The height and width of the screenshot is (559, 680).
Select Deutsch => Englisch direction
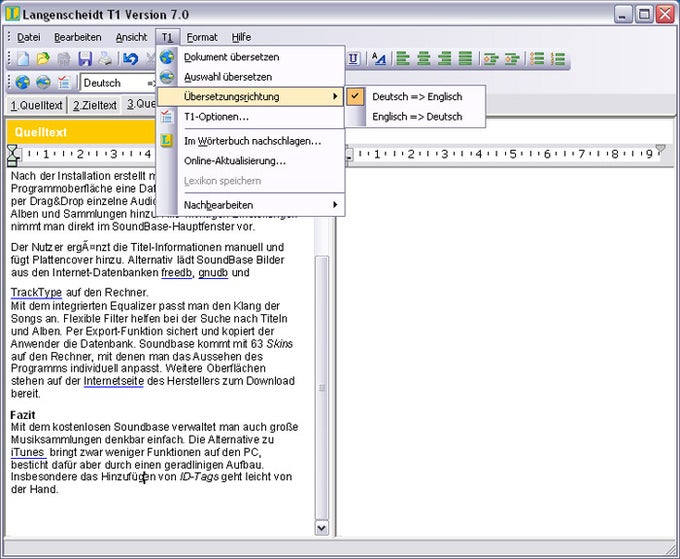click(x=417, y=96)
